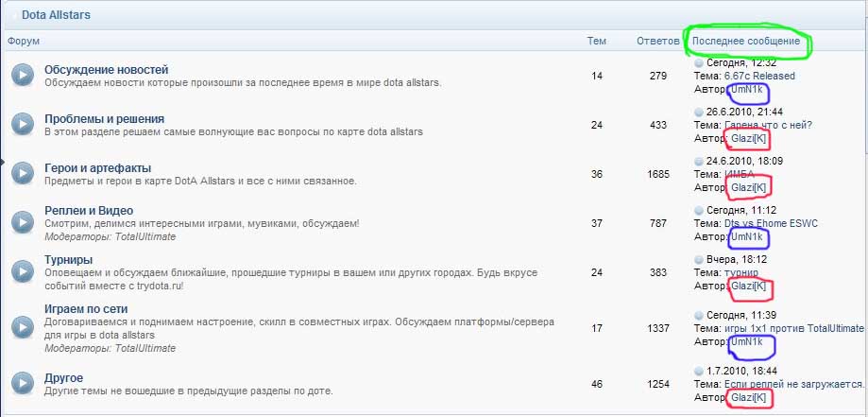
Task: Click the Ответов column header
Action: tap(657, 41)
